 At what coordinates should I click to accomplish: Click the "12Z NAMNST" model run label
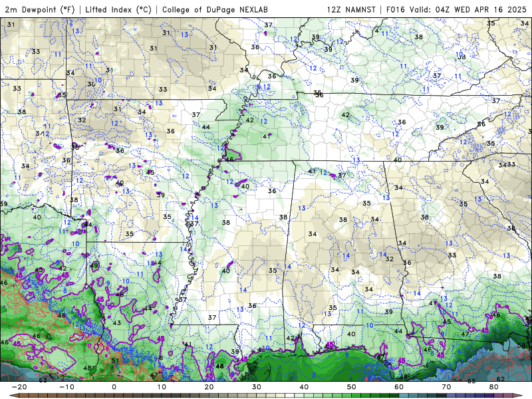(x=351, y=9)
